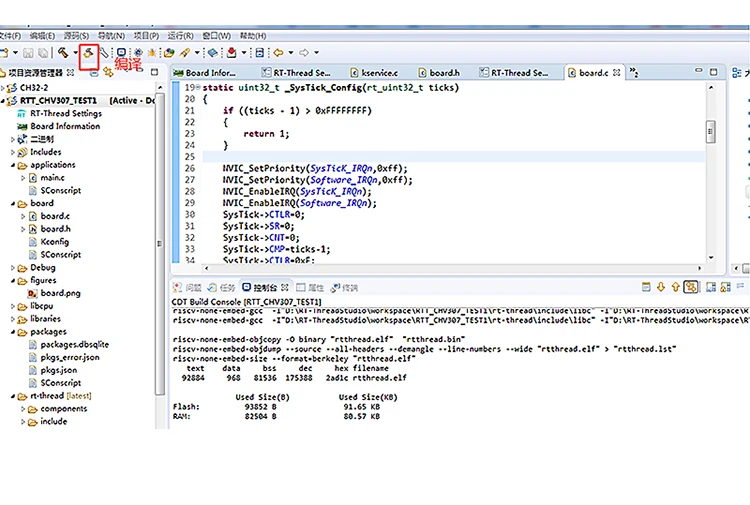Click the blue square terminal icon in the toolbar

(121, 53)
